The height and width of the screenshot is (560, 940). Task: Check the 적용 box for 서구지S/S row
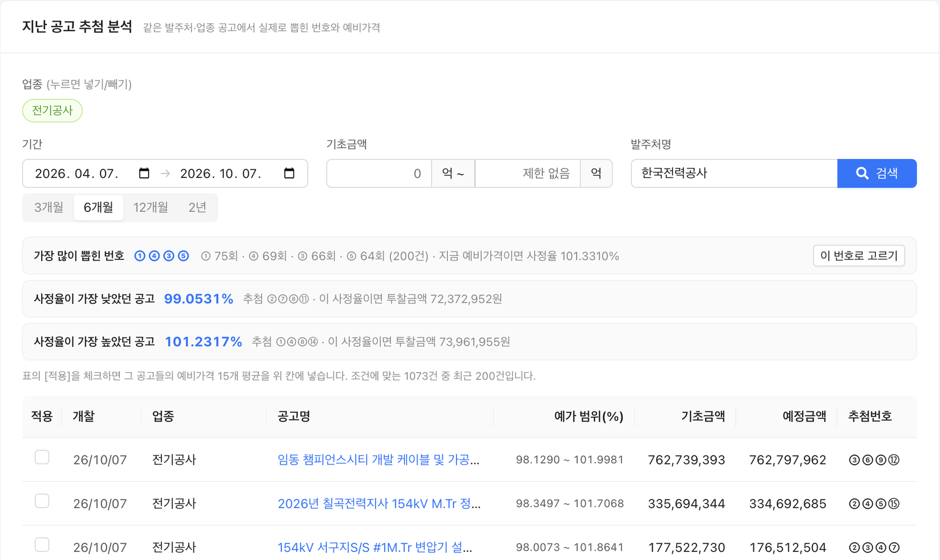pyautogui.click(x=42, y=545)
